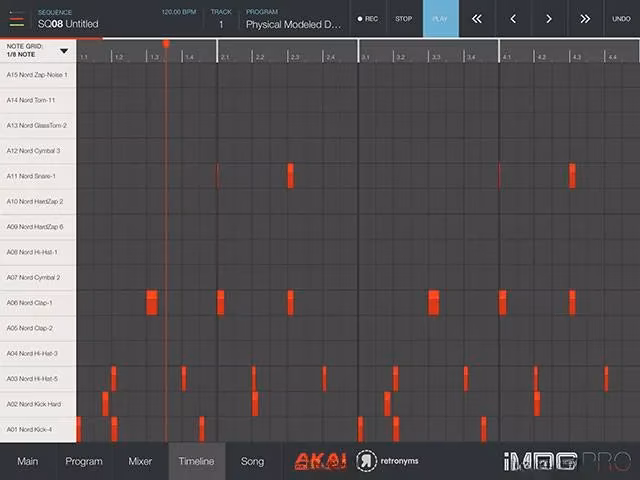Switch to the Main tab
This screenshot has width=640, height=480.
click(28, 461)
